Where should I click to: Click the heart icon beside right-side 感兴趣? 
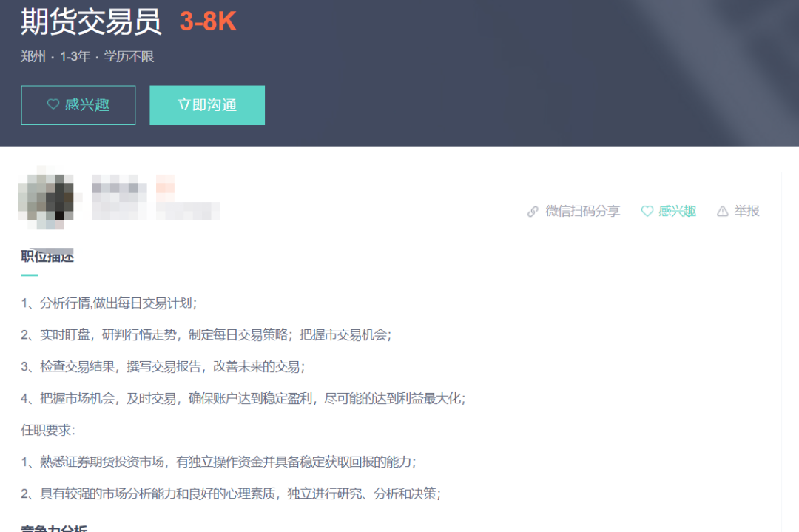point(647,211)
